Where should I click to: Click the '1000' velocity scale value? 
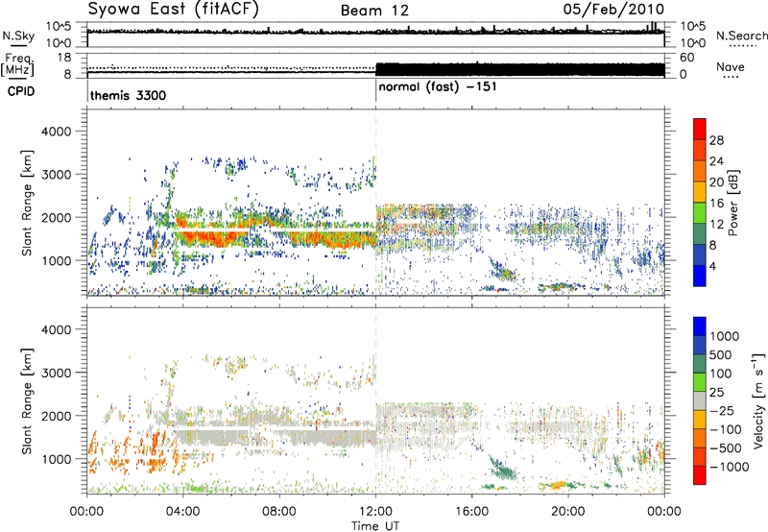(x=725, y=336)
